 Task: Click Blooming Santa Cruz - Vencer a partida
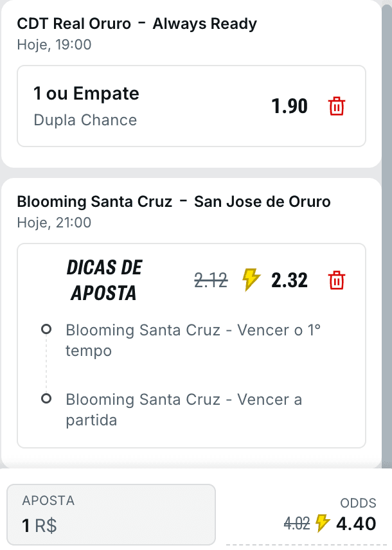pyautogui.click(x=184, y=409)
